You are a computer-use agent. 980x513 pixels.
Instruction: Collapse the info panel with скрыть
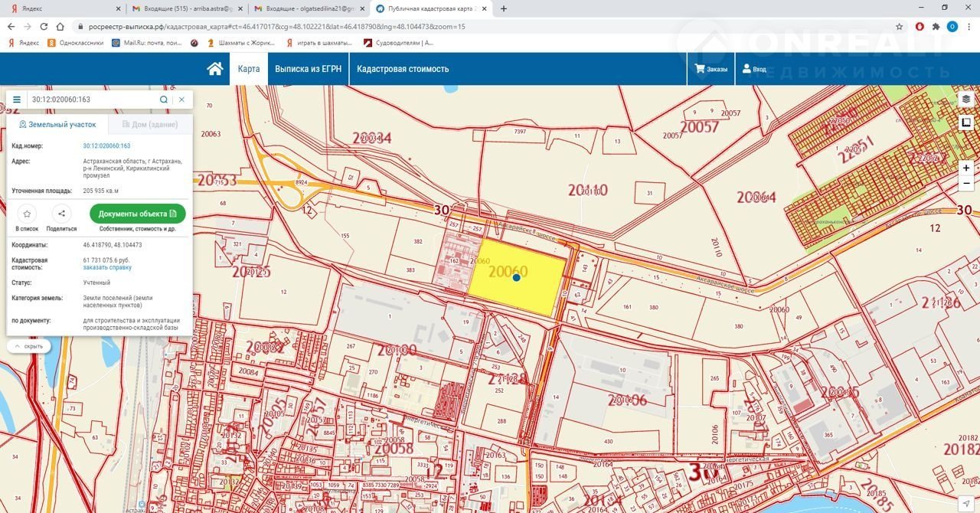point(29,346)
